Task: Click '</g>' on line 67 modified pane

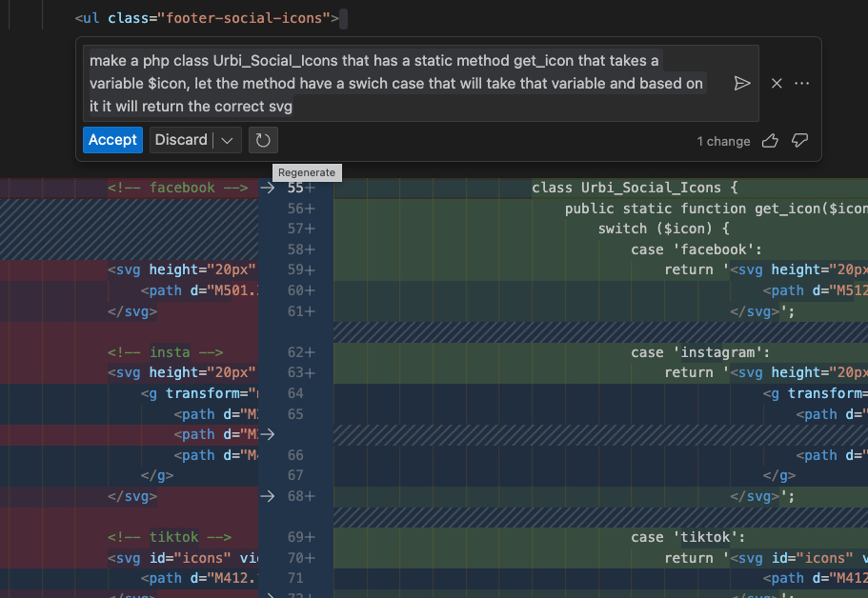Action: click(779, 475)
